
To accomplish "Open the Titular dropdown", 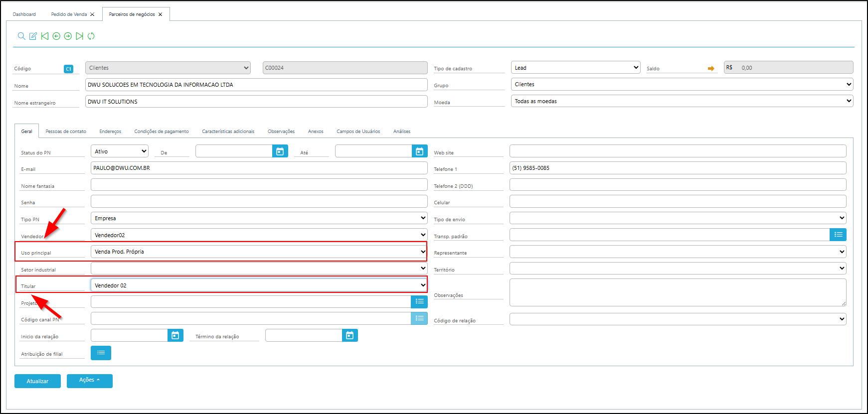I will [x=259, y=285].
